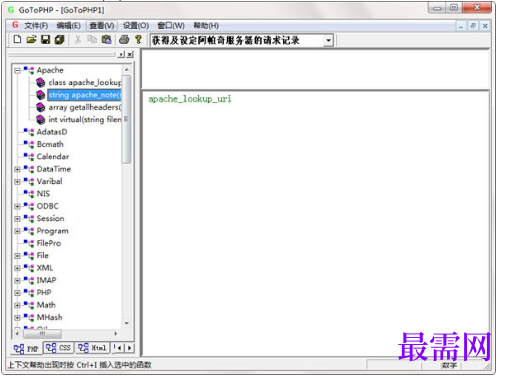Image resolution: width=510 pixels, height=378 pixels.
Task: Click the tree horizontal scrollbar thumb
Action: pyautogui.click(x=43, y=333)
